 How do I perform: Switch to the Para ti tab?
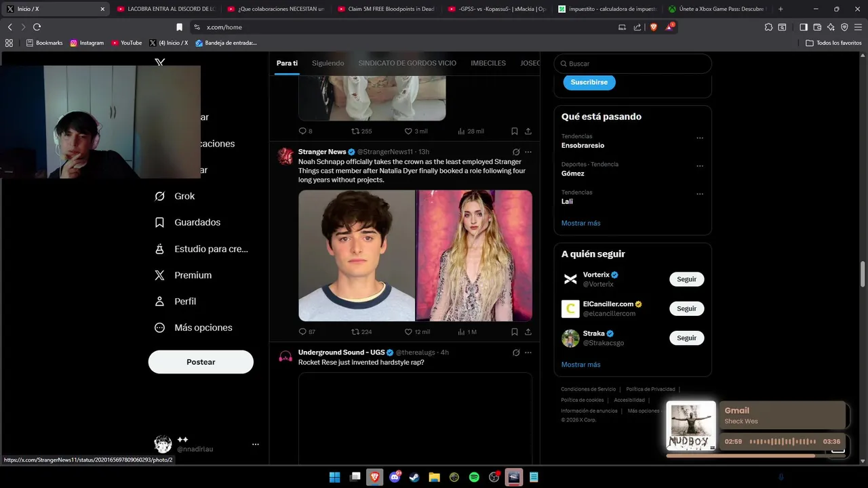pos(287,63)
